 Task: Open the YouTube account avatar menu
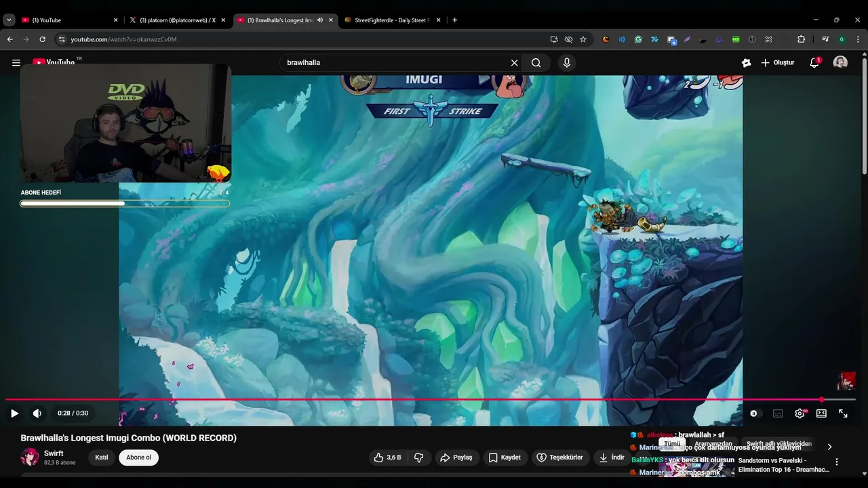pyautogui.click(x=840, y=63)
